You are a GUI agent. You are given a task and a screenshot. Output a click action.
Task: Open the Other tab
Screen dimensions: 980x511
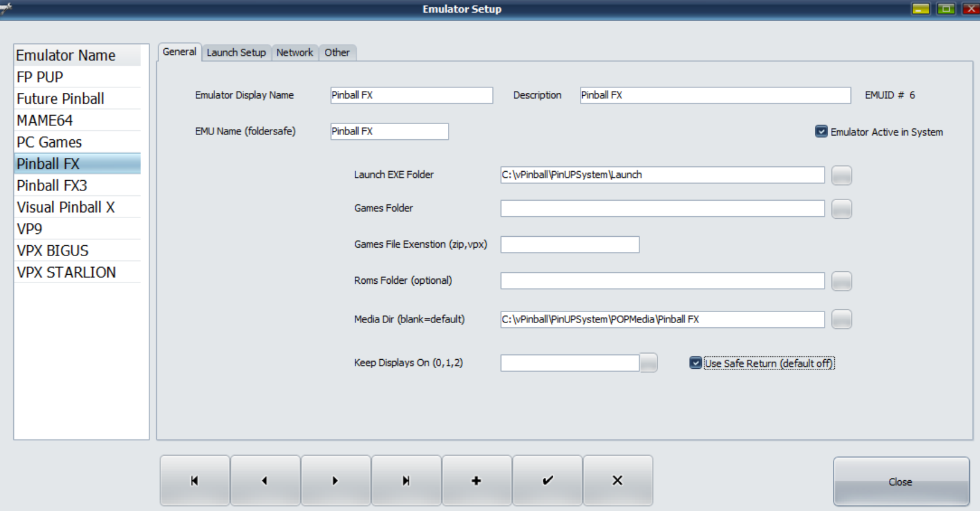coord(337,52)
